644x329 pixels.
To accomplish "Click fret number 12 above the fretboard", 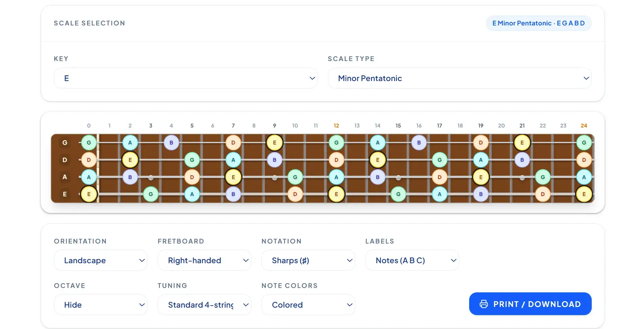I will 336,125.
